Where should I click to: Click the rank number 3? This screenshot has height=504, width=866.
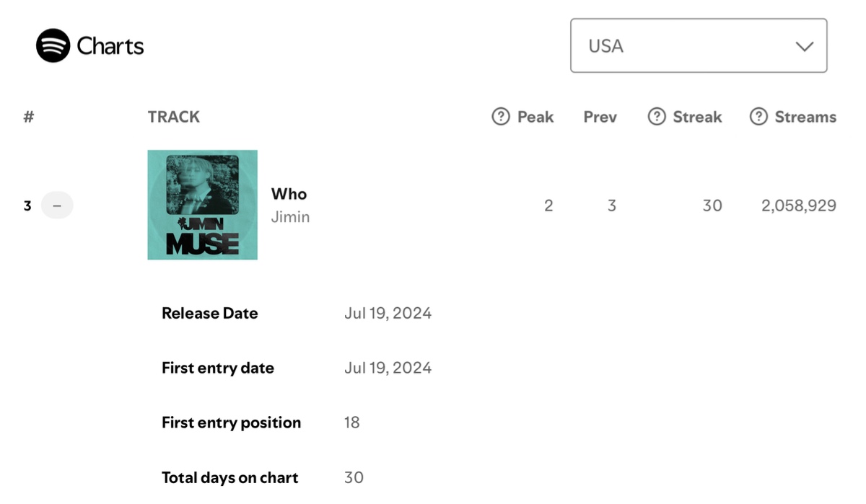27,205
